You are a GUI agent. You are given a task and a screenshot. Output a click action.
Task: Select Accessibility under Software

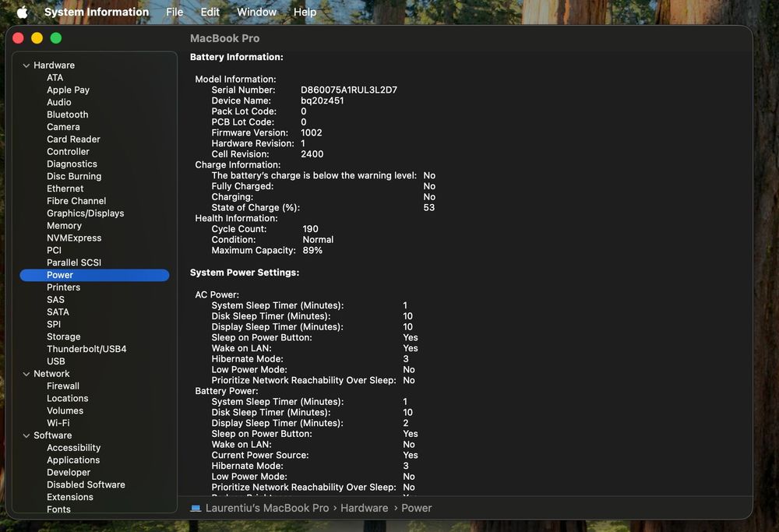[x=73, y=448]
